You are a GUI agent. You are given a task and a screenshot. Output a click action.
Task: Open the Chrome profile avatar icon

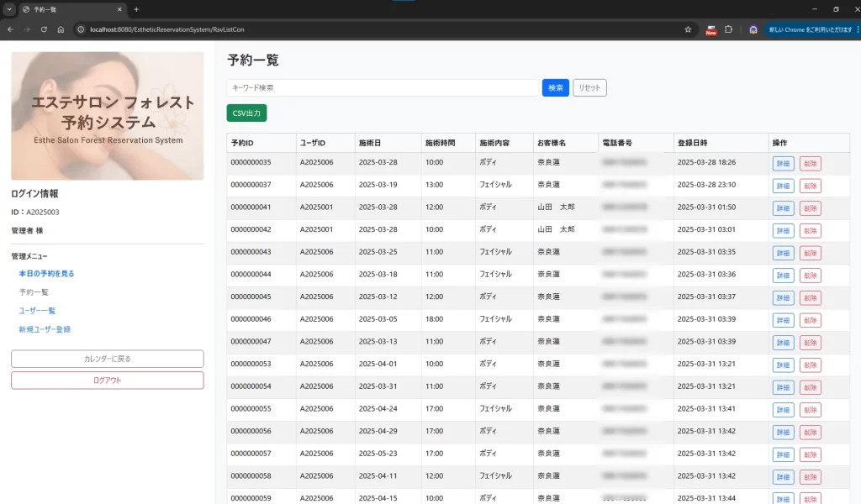tap(753, 29)
